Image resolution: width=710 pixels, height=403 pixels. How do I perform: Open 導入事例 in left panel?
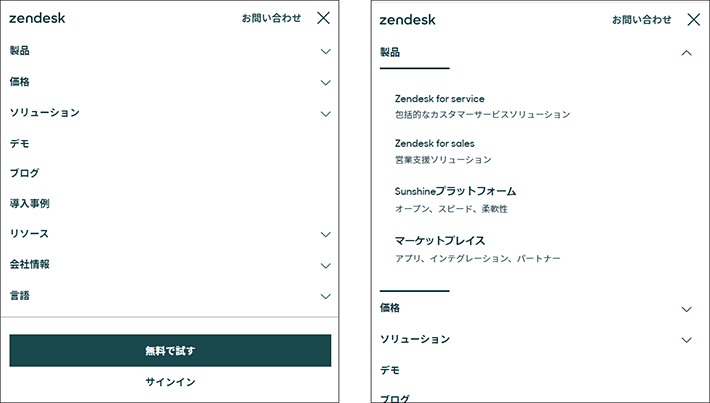tap(29, 203)
